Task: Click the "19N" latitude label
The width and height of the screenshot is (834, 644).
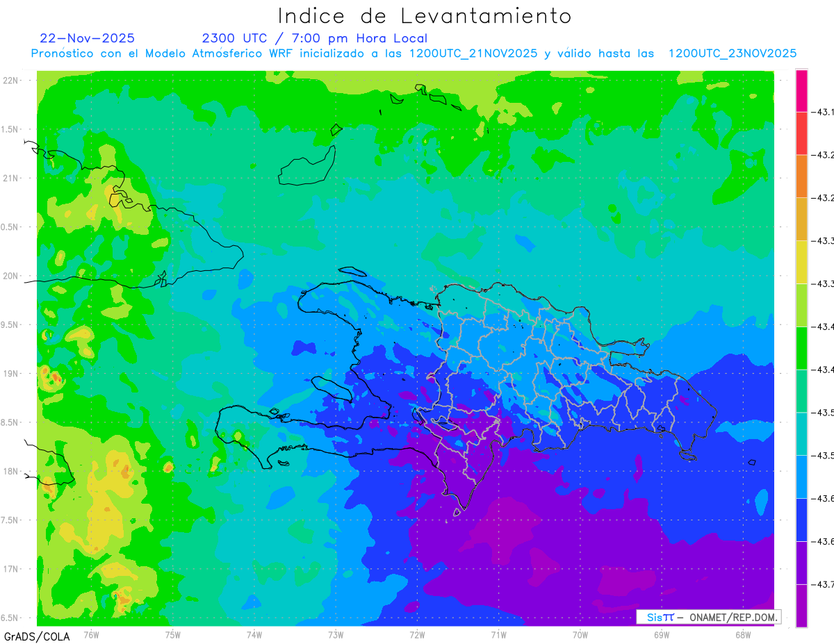Action: tap(10, 374)
